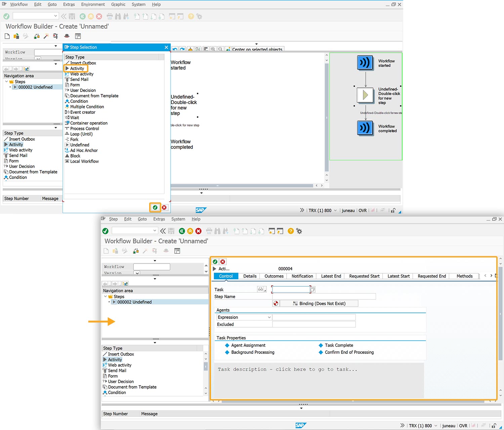The height and width of the screenshot is (430, 504).
Task: Collapse the Steps folder in lower Navigation area
Action: (x=106, y=296)
